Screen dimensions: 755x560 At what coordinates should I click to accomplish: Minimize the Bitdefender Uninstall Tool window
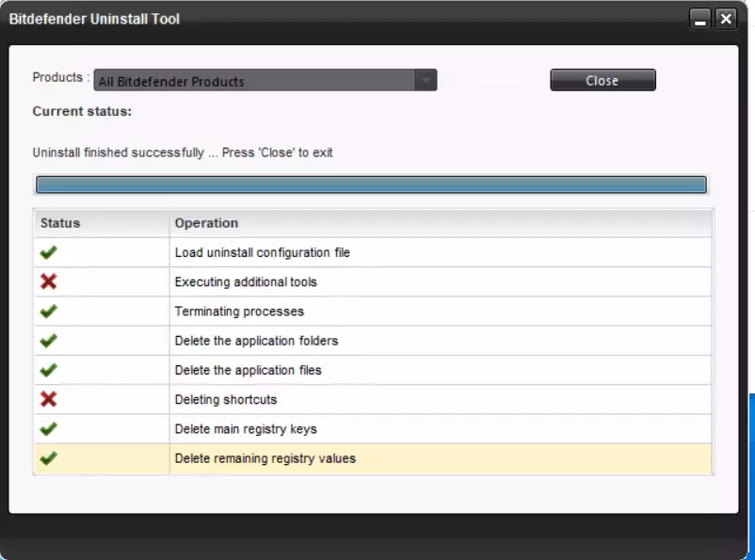(700, 19)
